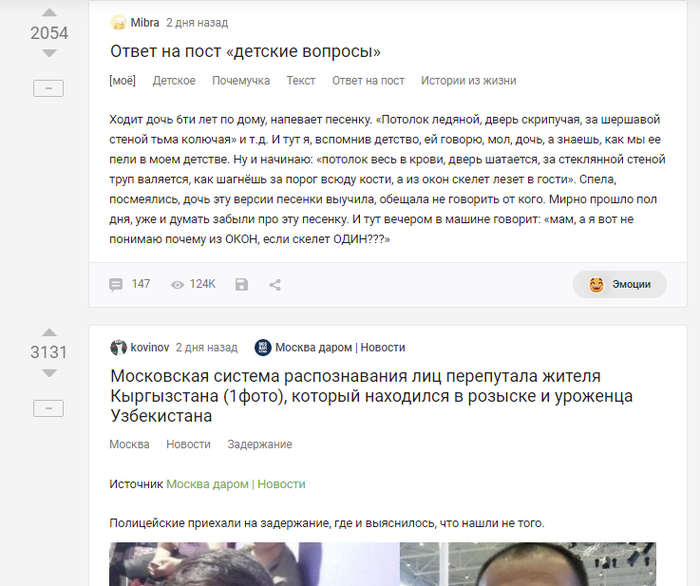Open the post title Ответ на пост «детские вопросы»
The image size is (700, 586).
(246, 51)
